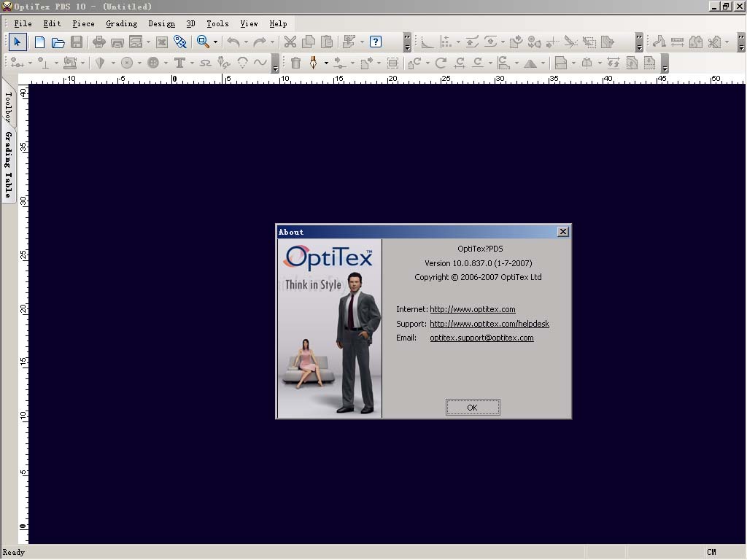Open the Zoom tool dropdown arrow
The image size is (747, 560).
coord(216,42)
